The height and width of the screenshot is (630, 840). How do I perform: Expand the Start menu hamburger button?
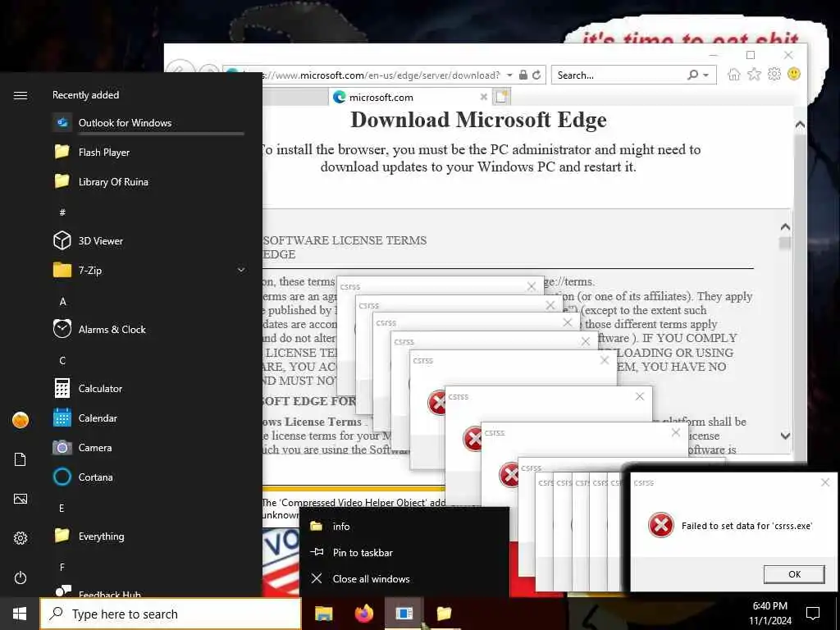click(21, 95)
